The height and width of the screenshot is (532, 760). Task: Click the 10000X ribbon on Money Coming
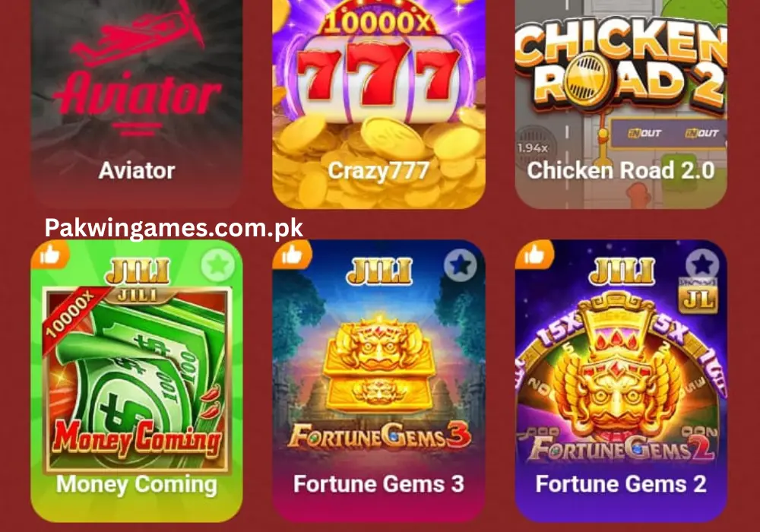(x=71, y=316)
